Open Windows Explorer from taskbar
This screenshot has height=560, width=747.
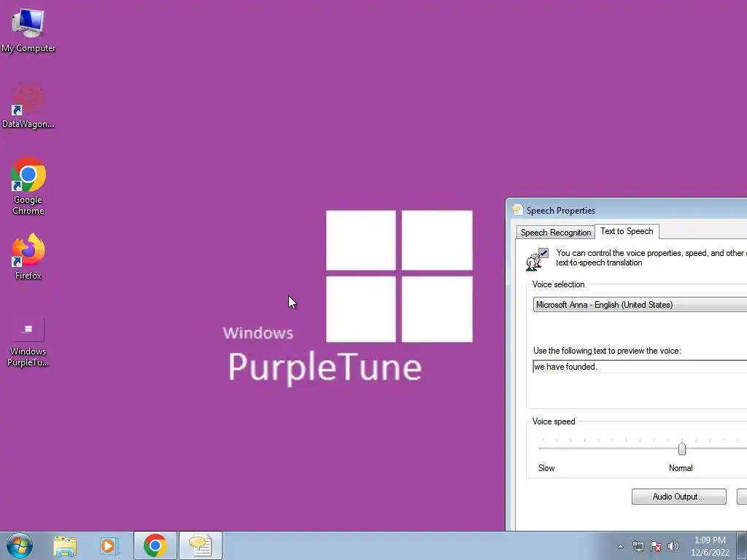tap(65, 545)
